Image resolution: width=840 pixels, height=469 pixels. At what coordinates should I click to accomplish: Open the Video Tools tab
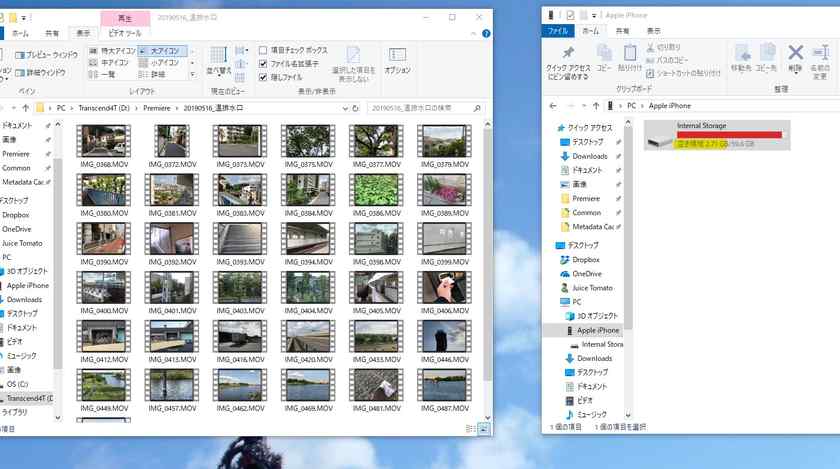pyautogui.click(x=125, y=33)
